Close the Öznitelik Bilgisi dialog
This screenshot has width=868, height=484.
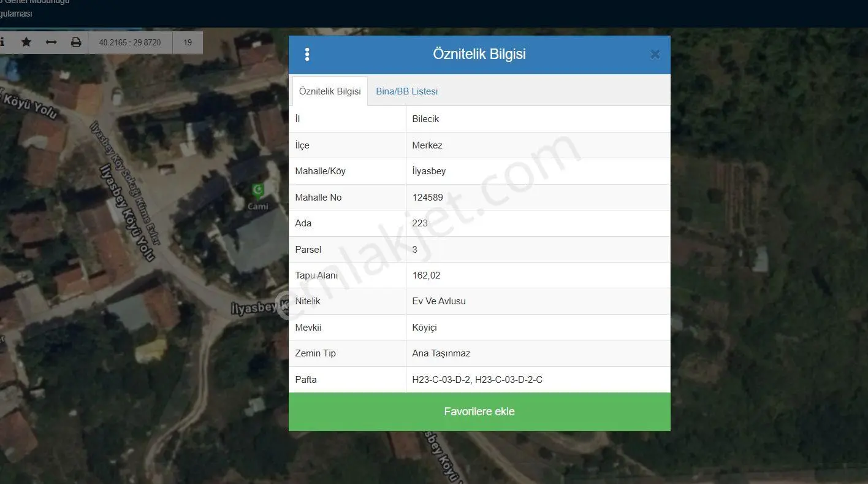(x=655, y=55)
